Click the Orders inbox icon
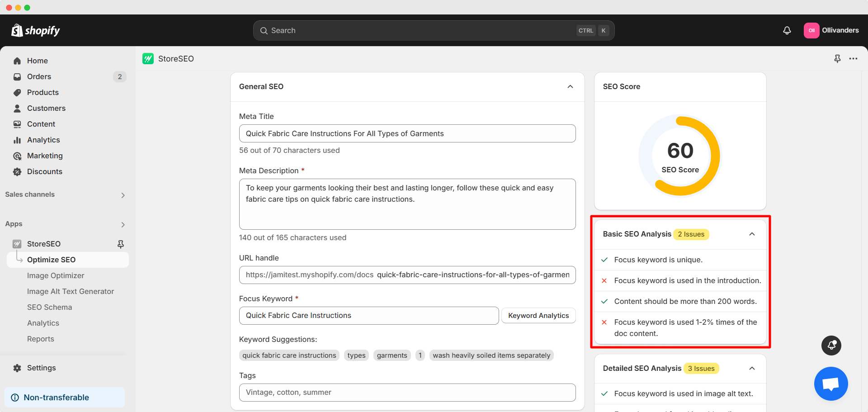Screen dimensions: 868x412 17,76
